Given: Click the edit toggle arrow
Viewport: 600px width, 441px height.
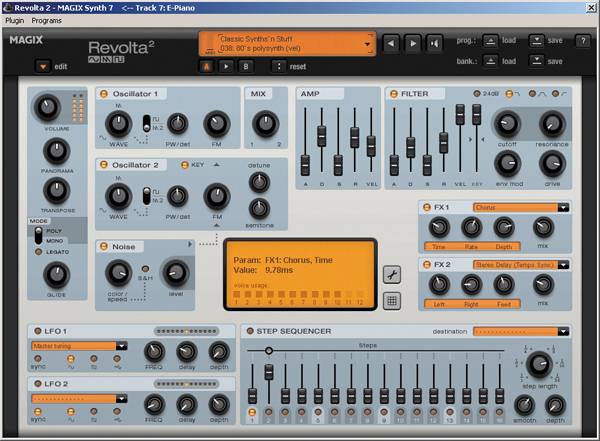Looking at the screenshot, I should (x=43, y=67).
